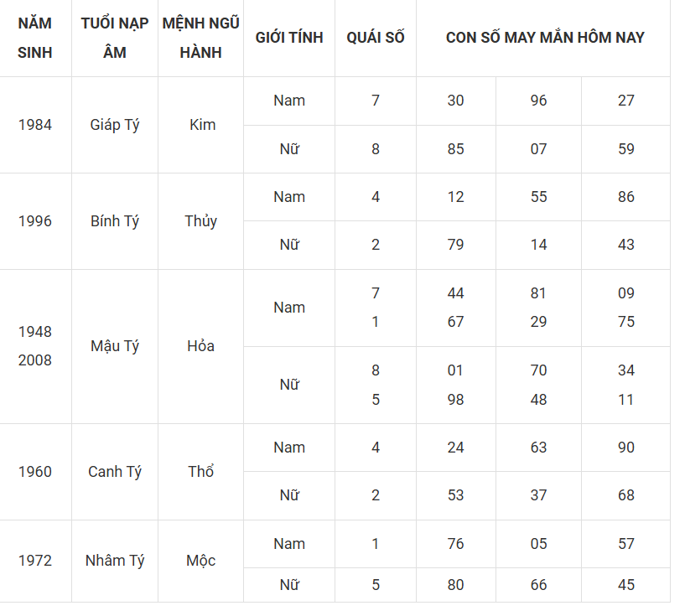Select the Mộc element cell
685x616 pixels.
(x=201, y=561)
